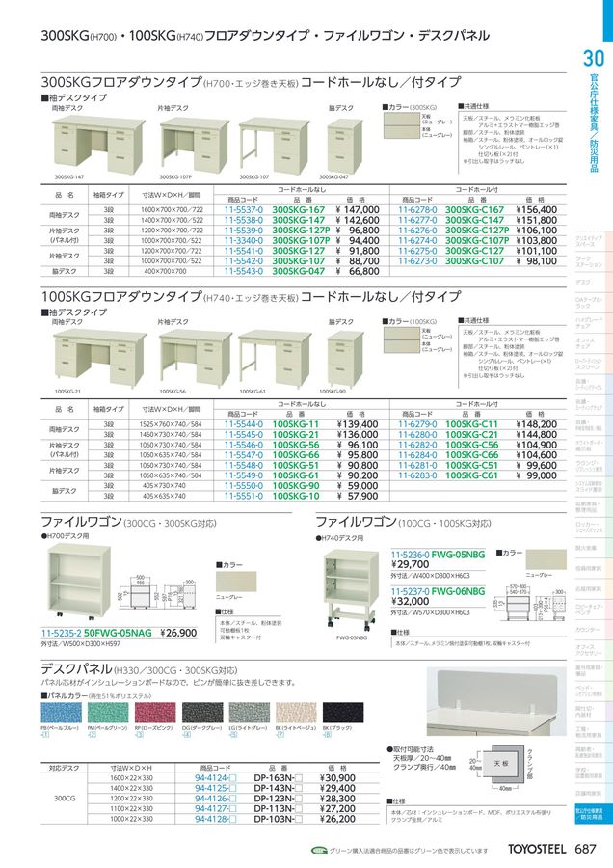
Task: Click the ¥32,000 FWG-06NBG price
Action: (410, 601)
